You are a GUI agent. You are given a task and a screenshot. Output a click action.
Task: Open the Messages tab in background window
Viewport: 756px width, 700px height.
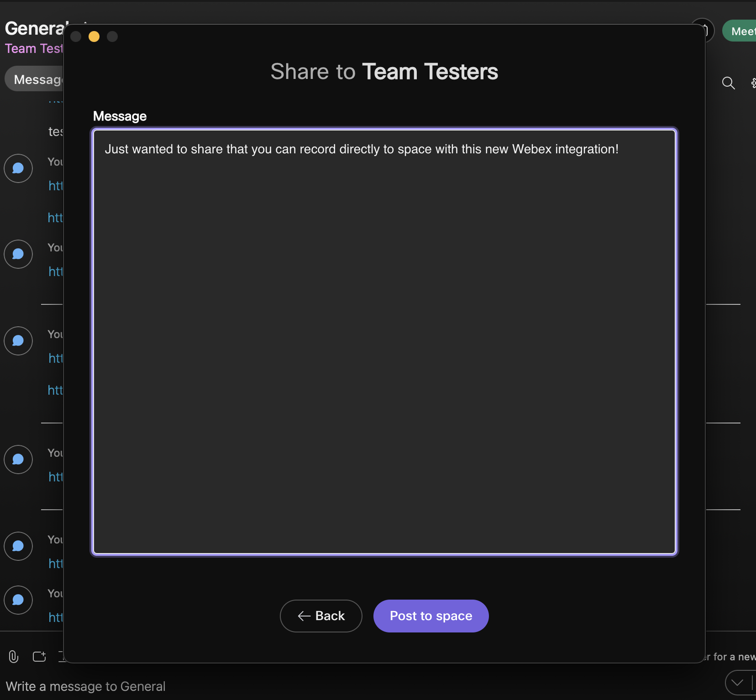(x=35, y=79)
